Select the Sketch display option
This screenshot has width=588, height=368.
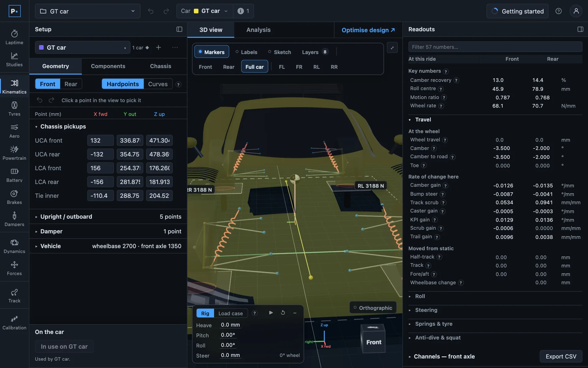[279, 52]
